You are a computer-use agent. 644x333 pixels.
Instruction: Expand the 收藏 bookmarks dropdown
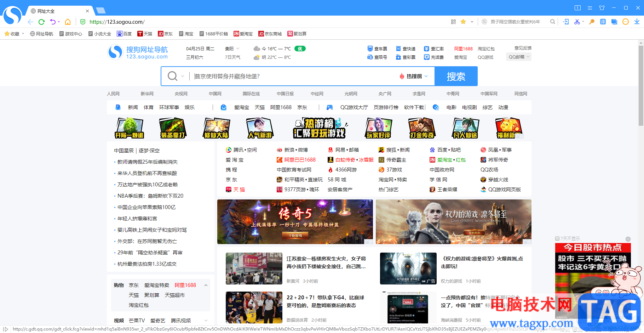[x=23, y=34]
